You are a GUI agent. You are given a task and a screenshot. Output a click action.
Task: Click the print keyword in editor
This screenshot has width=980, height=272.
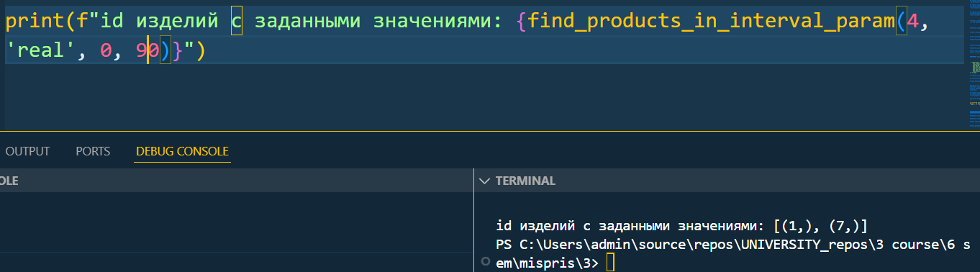pos(35,23)
